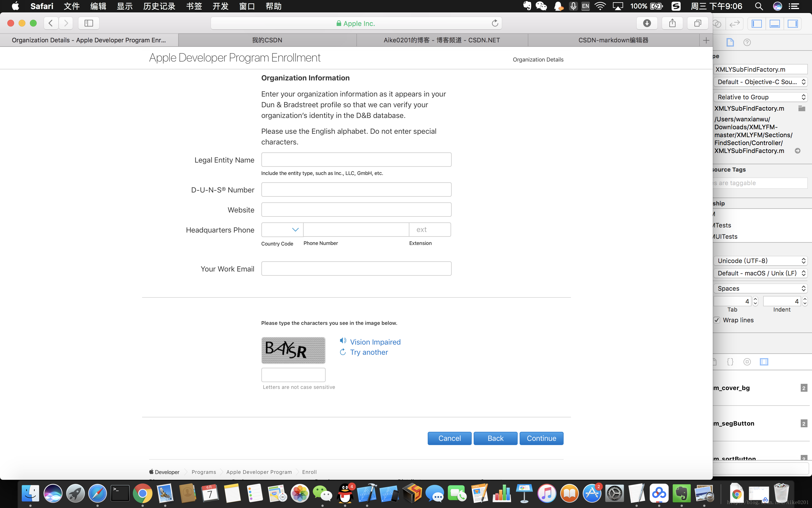Click the captcha answer field
This screenshot has height=508, width=812.
coord(293,375)
